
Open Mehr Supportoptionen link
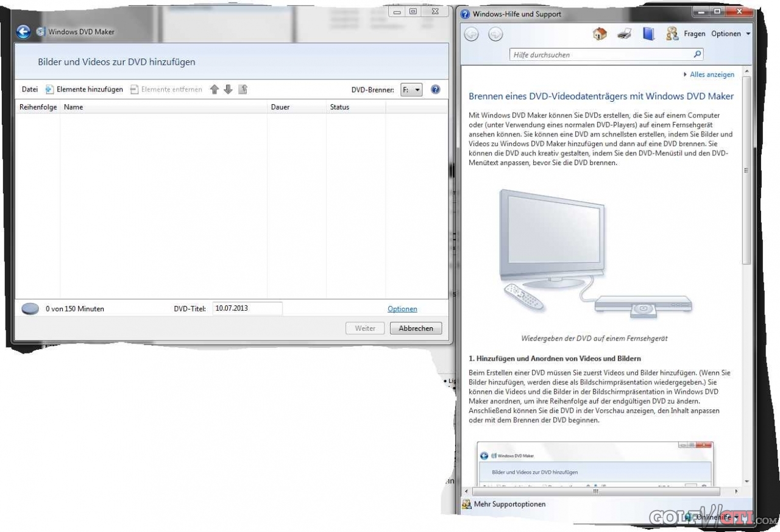510,505
